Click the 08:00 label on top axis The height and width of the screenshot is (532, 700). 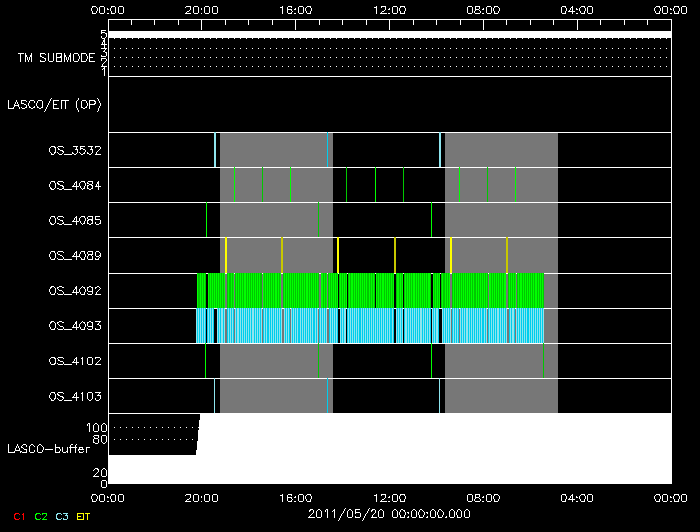point(483,10)
